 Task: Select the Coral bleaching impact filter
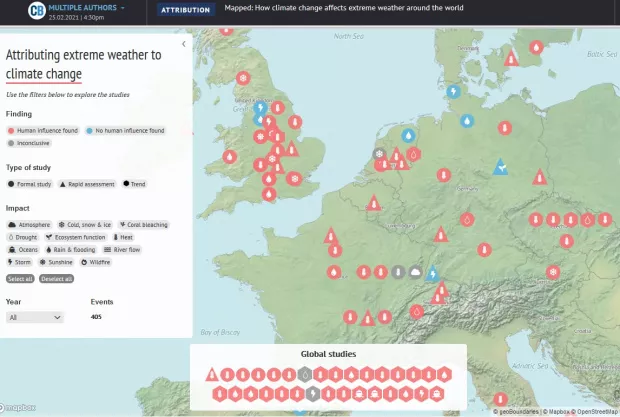[143, 225]
